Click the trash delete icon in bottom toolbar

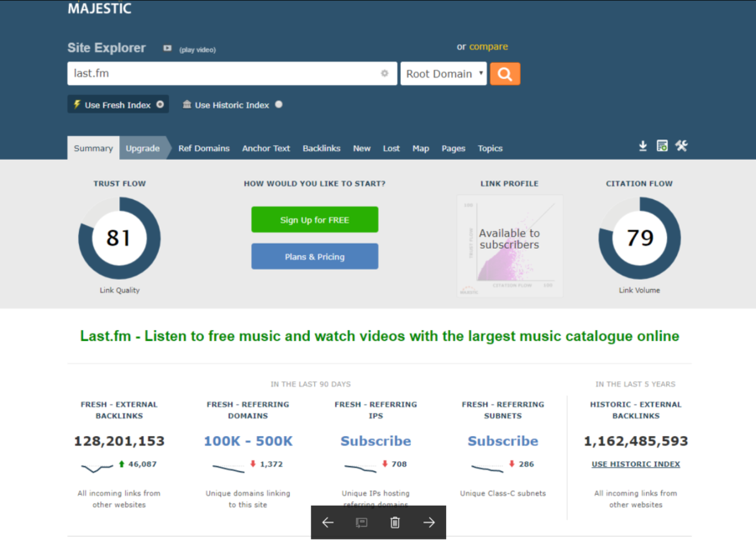click(x=395, y=523)
